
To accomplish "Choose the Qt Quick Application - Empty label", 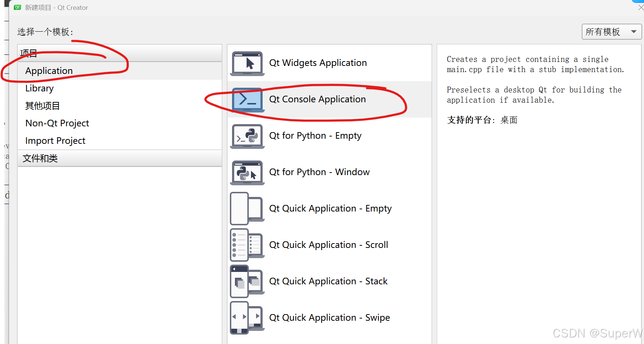I will pyautogui.click(x=330, y=209).
